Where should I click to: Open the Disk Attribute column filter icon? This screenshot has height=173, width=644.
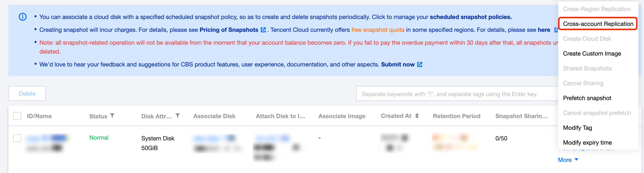click(x=178, y=116)
